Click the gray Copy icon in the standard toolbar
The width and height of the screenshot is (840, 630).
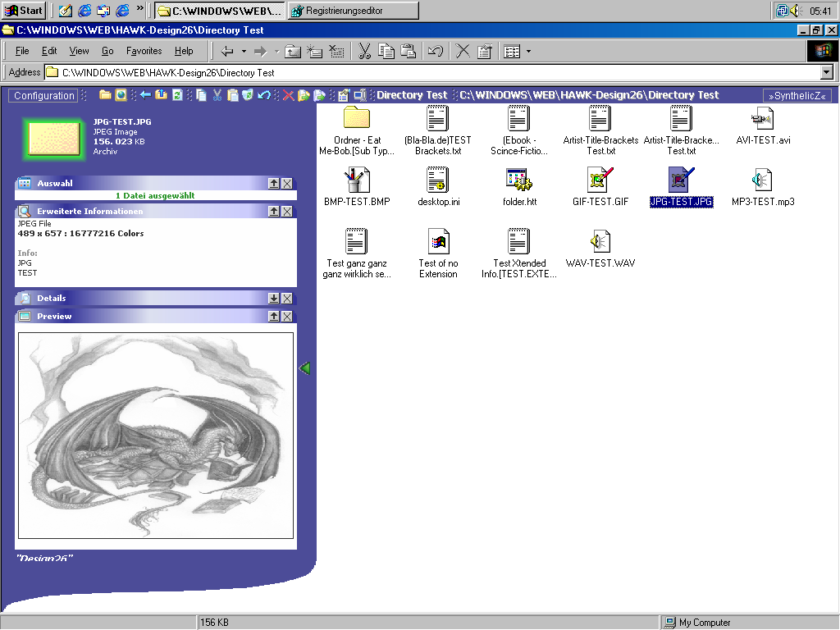point(386,52)
